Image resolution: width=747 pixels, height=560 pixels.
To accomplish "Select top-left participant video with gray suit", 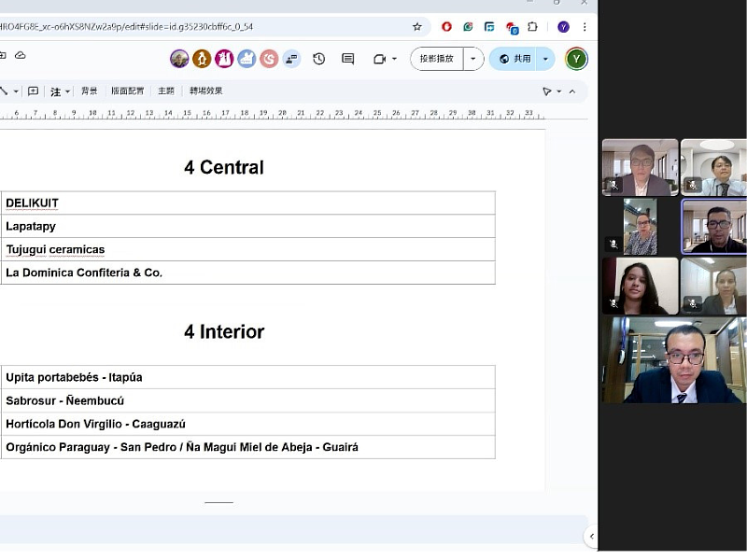I will (x=641, y=167).
